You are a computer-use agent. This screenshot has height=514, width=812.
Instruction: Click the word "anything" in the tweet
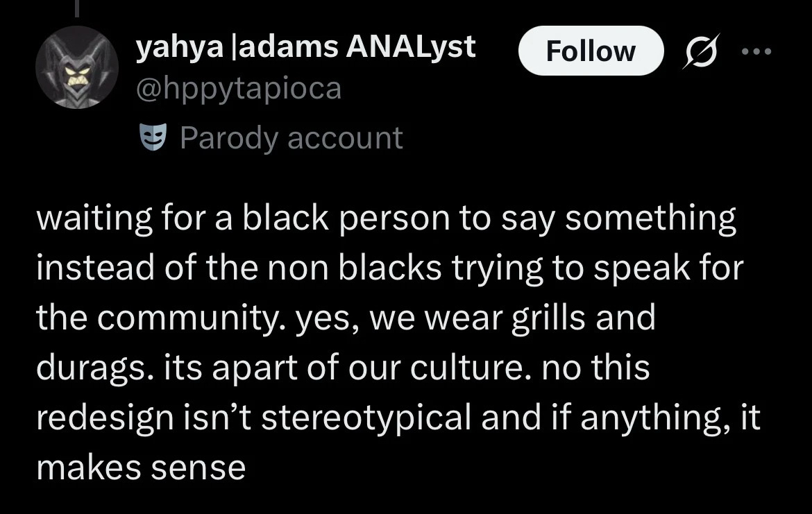click(636, 418)
